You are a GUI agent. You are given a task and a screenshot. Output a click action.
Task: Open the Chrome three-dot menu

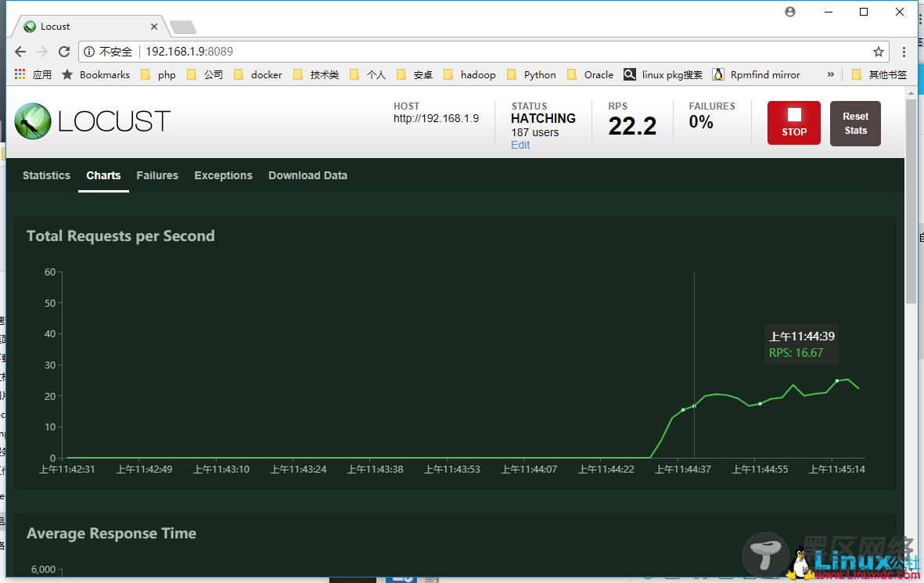point(904,52)
